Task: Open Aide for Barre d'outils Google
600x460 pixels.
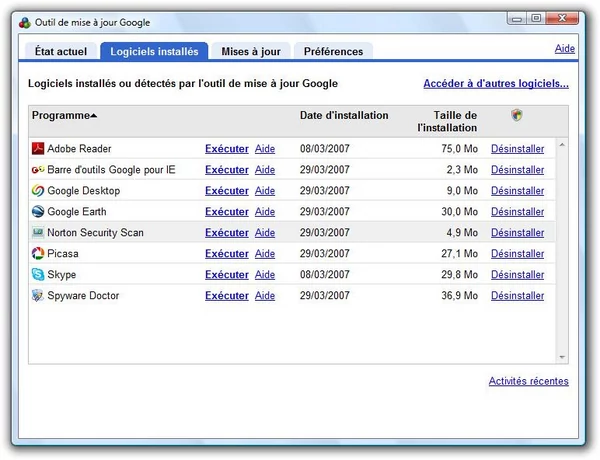Action: click(x=265, y=170)
